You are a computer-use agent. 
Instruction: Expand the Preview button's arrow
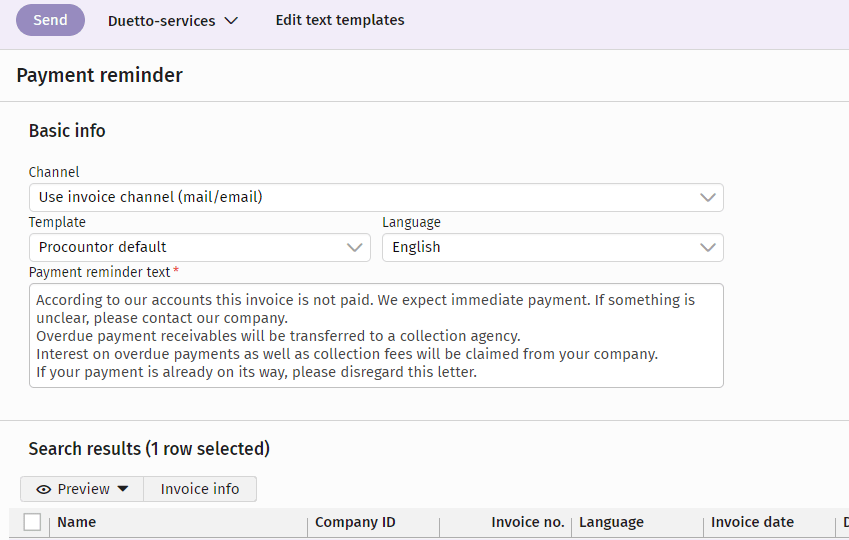pos(123,489)
